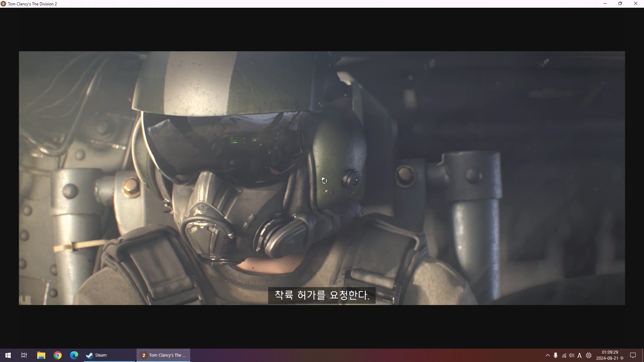This screenshot has width=644, height=362.
Task: Select the Tom Clancy's The Division taskbar button
Action: click(x=163, y=355)
